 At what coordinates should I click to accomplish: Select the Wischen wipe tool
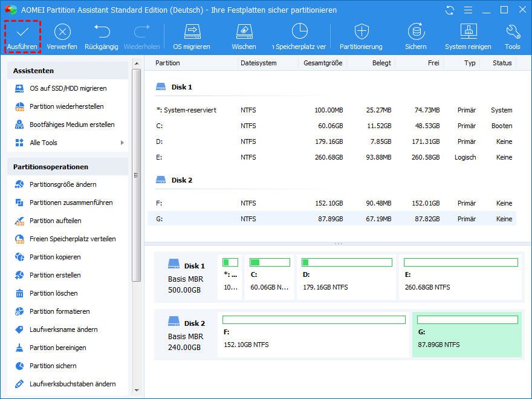pos(244,33)
